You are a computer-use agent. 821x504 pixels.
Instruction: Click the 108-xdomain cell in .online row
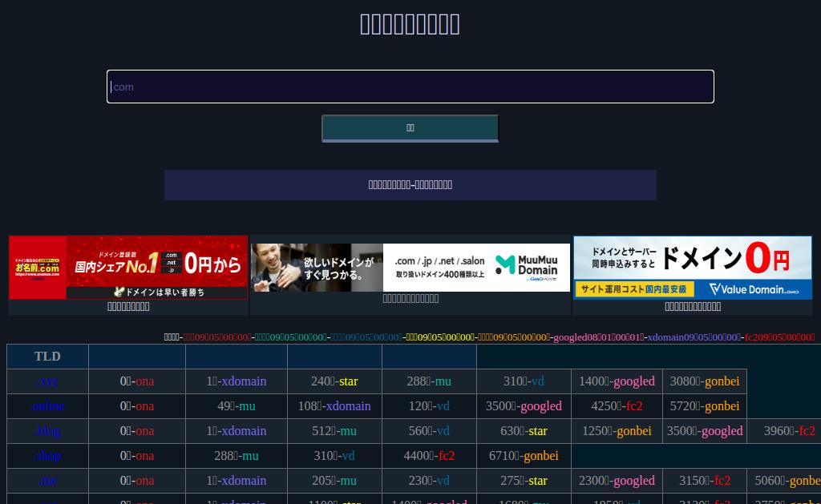(x=334, y=406)
